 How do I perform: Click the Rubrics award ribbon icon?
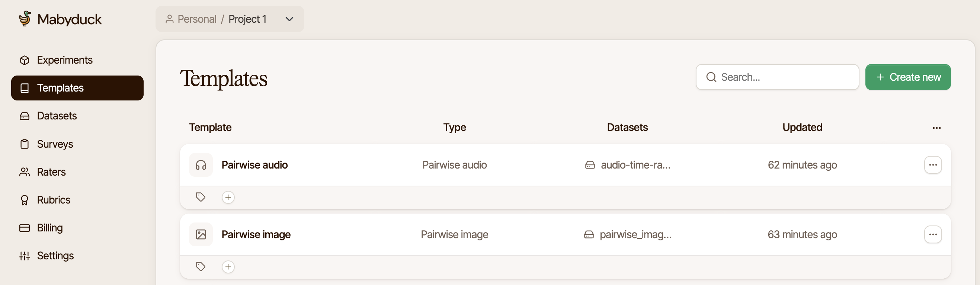click(x=24, y=200)
